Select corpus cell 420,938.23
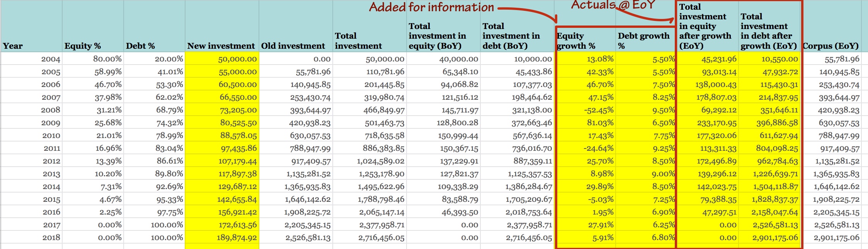Viewport: 868px width, 249px height. coord(831,110)
